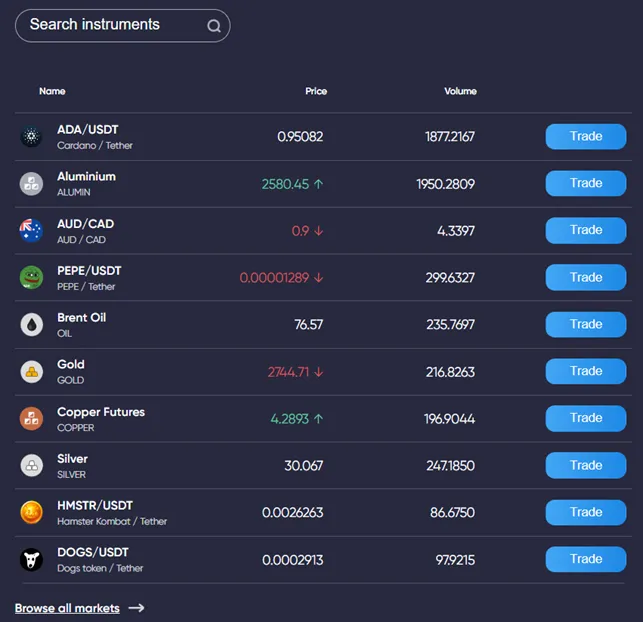Sort by the Name column header
The width and height of the screenshot is (643, 622).
coord(52,91)
